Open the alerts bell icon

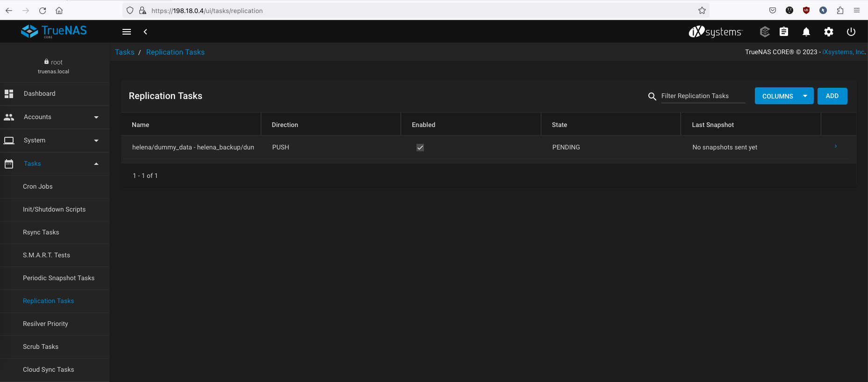coord(806,32)
